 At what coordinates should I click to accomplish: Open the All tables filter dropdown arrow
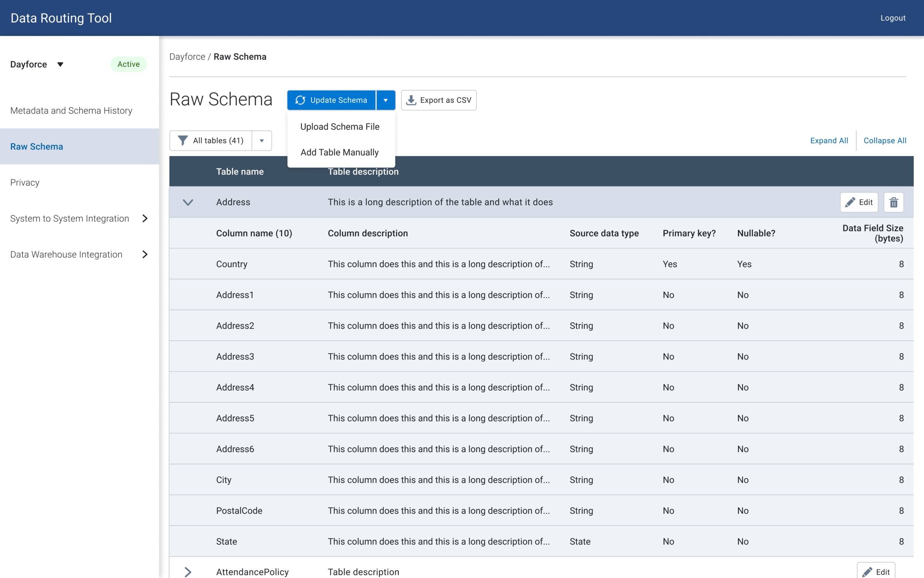262,141
